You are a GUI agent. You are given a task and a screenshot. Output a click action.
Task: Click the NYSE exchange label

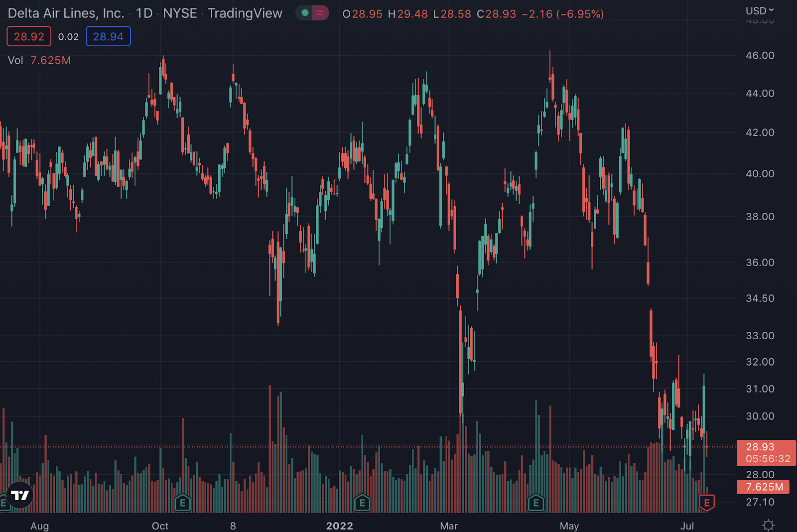click(180, 13)
